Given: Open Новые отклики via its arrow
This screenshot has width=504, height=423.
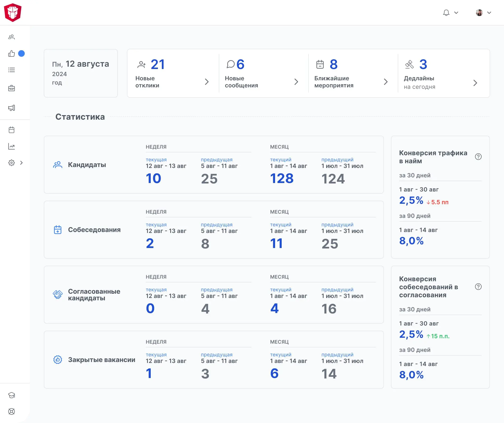Looking at the screenshot, I should coord(207,82).
